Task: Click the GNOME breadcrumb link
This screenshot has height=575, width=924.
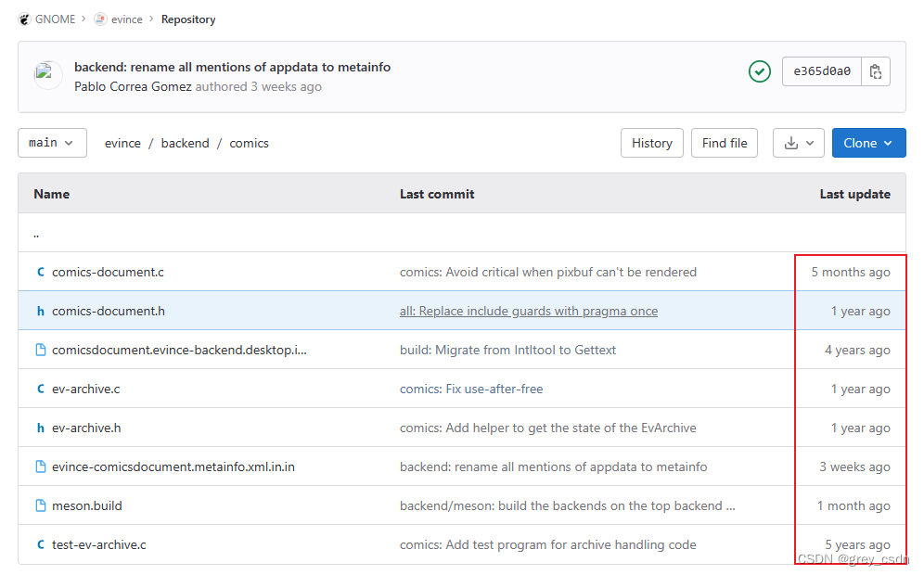Action: point(55,19)
